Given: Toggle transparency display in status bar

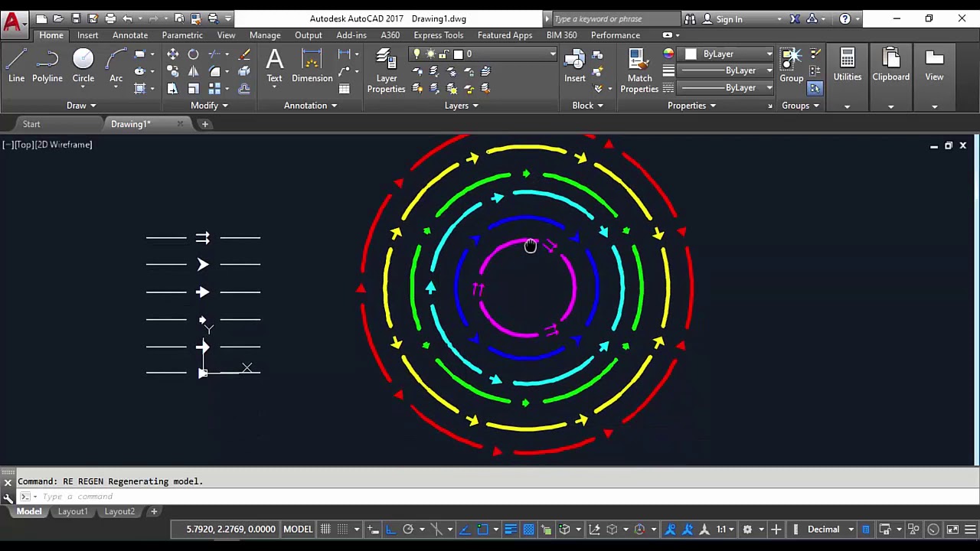Looking at the screenshot, I should [x=528, y=529].
